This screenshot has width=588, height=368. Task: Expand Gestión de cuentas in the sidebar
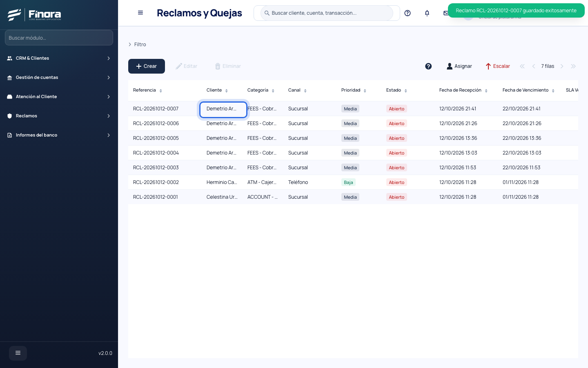[x=59, y=77]
